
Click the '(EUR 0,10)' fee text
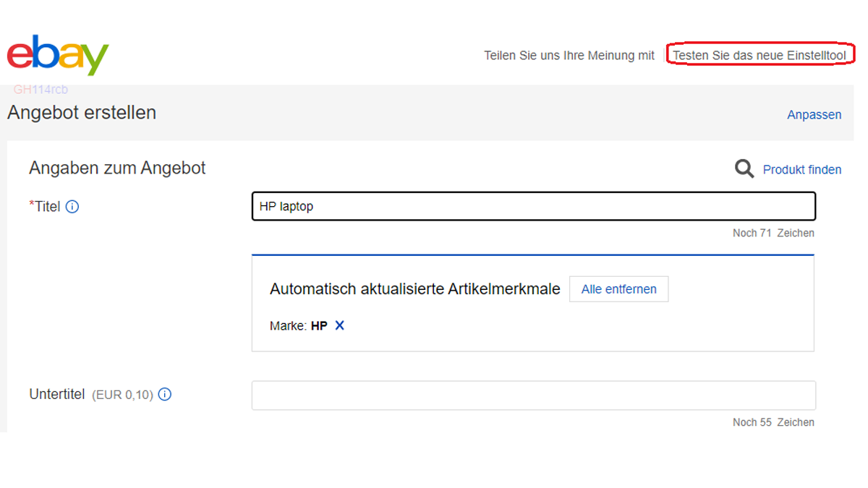point(123,395)
